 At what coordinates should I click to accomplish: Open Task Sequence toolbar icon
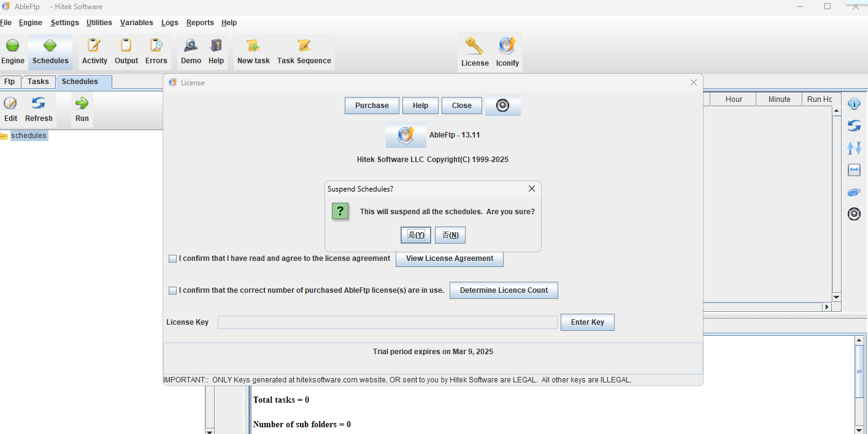304,45
